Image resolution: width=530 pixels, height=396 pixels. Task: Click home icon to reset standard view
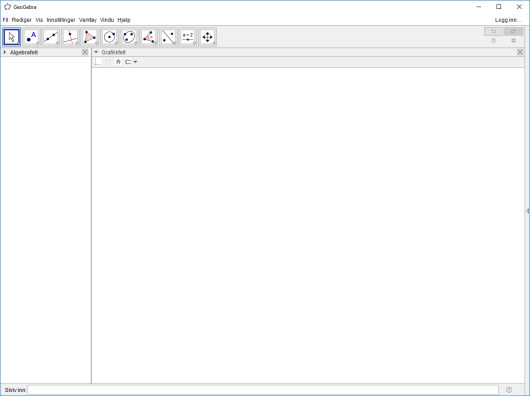point(118,62)
